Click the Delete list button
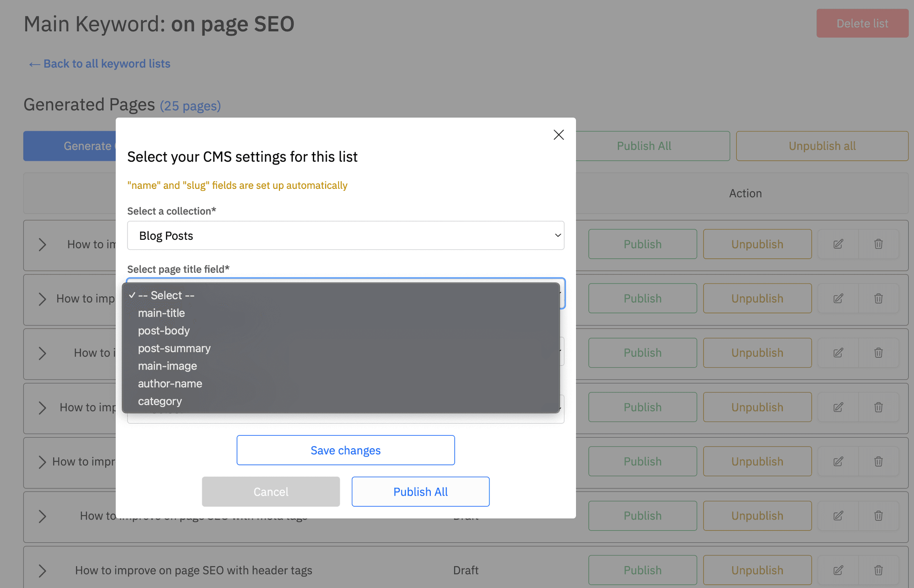The height and width of the screenshot is (588, 914). pos(862,23)
